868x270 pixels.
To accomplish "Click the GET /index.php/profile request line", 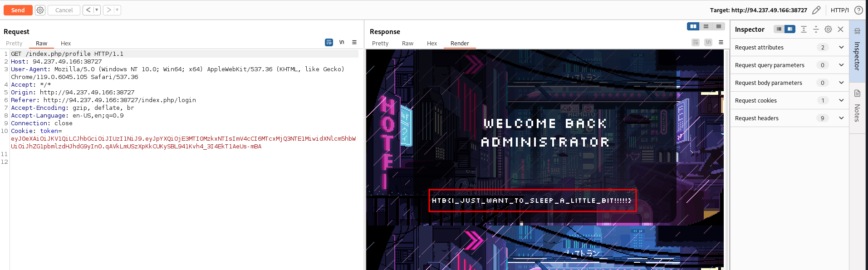I will pos(67,54).
